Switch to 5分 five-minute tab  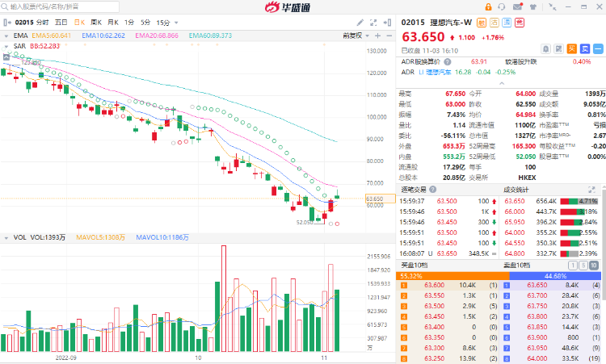[x=145, y=23]
